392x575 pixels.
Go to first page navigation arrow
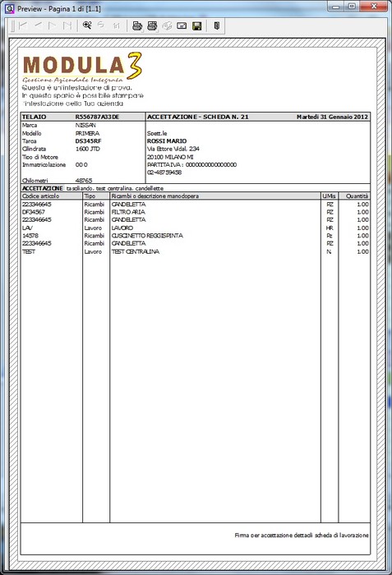(23, 25)
